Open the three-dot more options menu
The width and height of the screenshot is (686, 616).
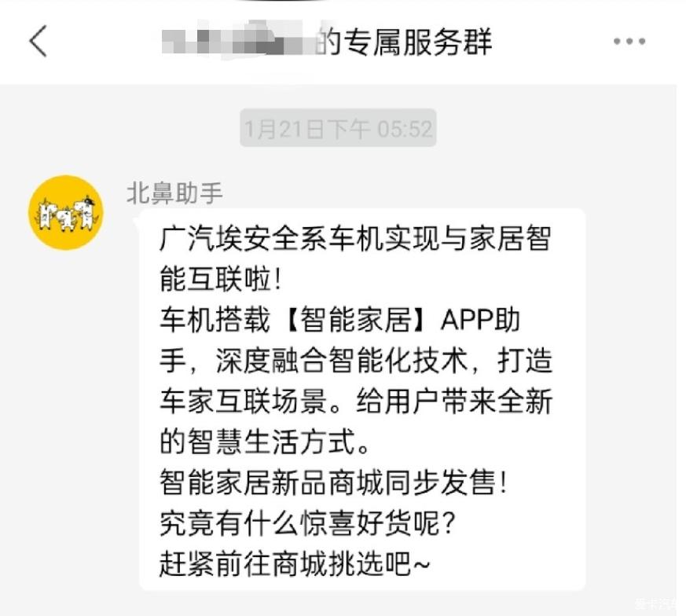click(629, 41)
